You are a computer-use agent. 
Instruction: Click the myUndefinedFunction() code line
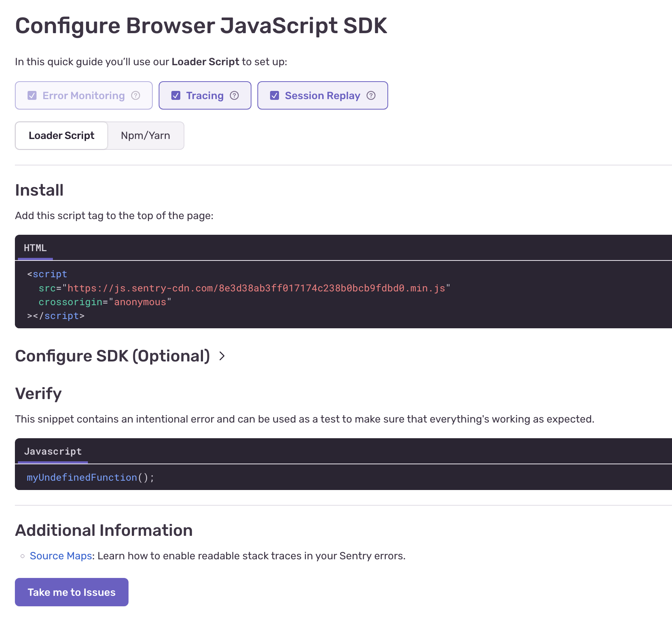[91, 478]
